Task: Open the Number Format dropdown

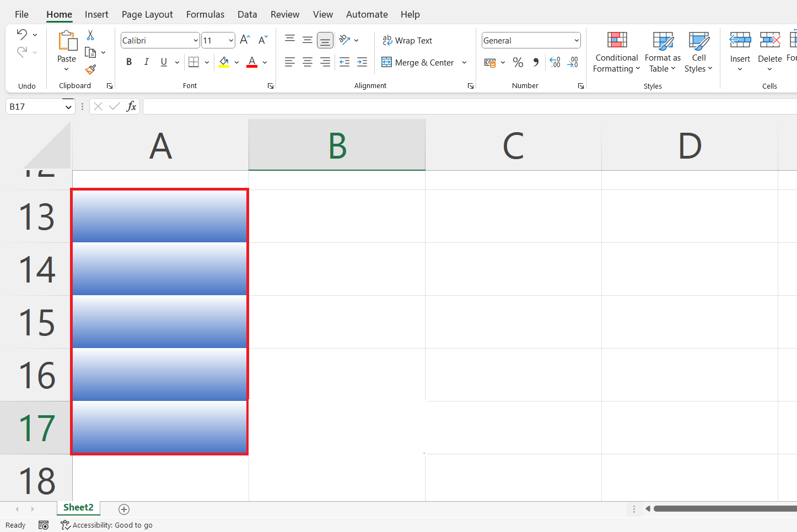Action: [577, 40]
